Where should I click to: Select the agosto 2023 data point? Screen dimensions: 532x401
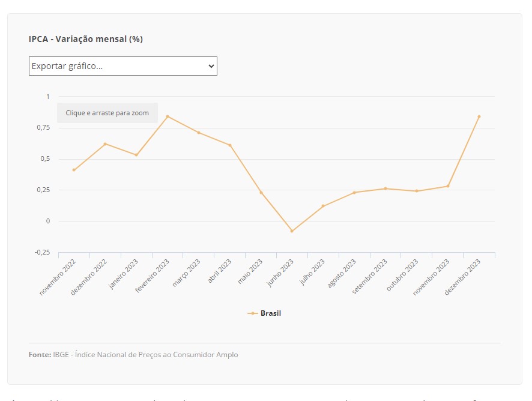[354, 193]
